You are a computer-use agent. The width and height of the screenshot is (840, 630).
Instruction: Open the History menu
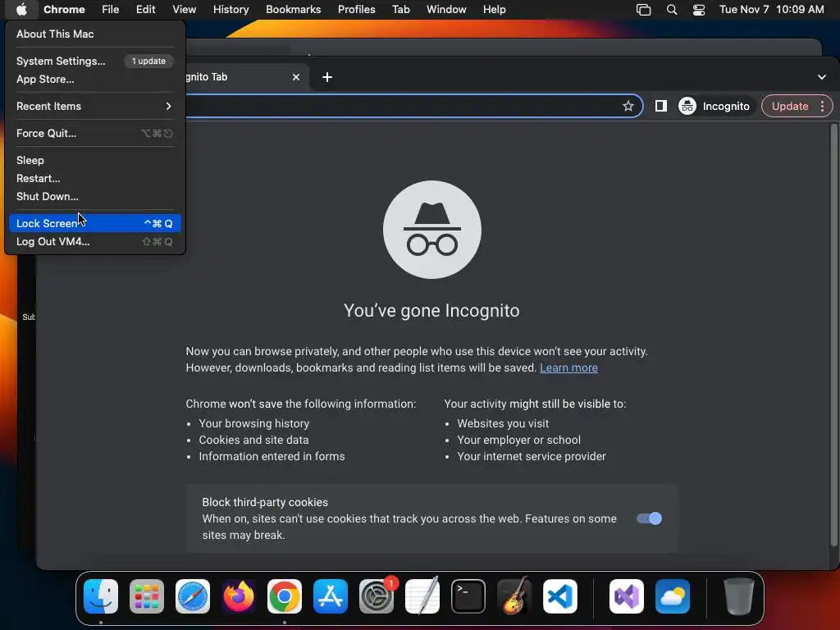tap(231, 10)
